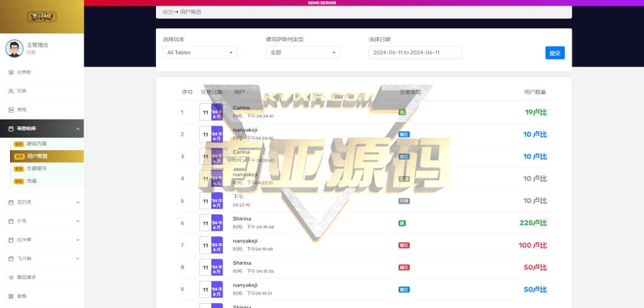Click the 用户数量 column header
644x308 pixels.
click(535, 92)
